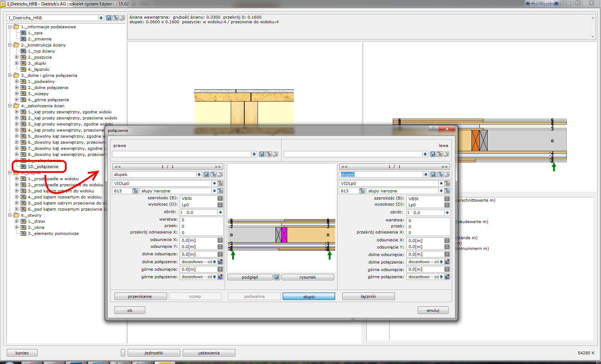Collapse the 6._otwory folder

click(x=10, y=215)
